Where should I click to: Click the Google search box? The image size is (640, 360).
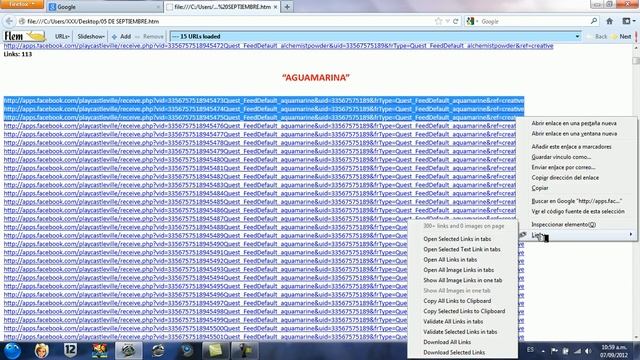534,21
